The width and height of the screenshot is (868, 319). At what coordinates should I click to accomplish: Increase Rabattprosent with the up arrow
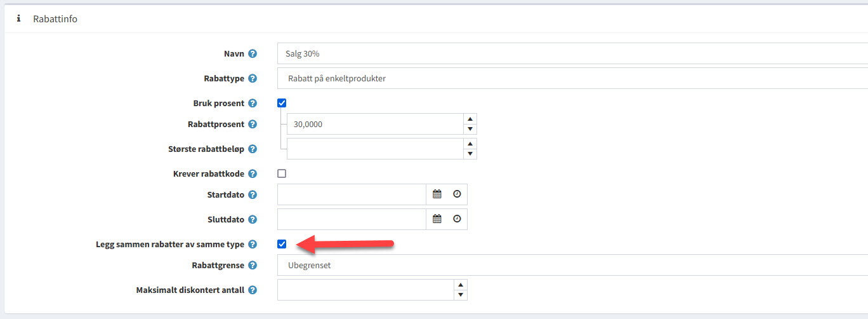coord(470,119)
